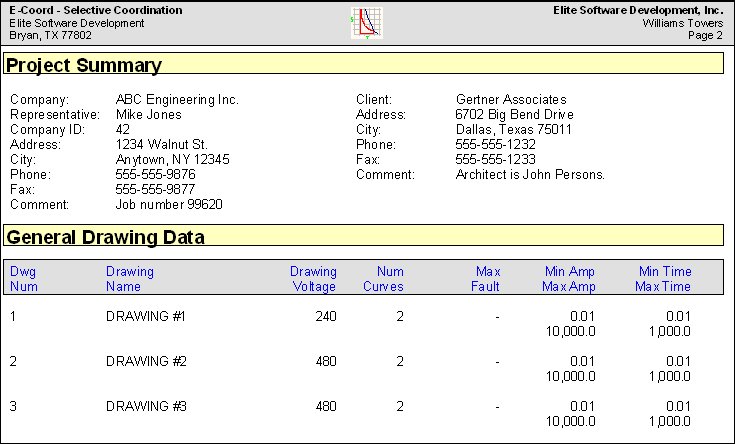Click the Job number 99620 comment

point(169,204)
